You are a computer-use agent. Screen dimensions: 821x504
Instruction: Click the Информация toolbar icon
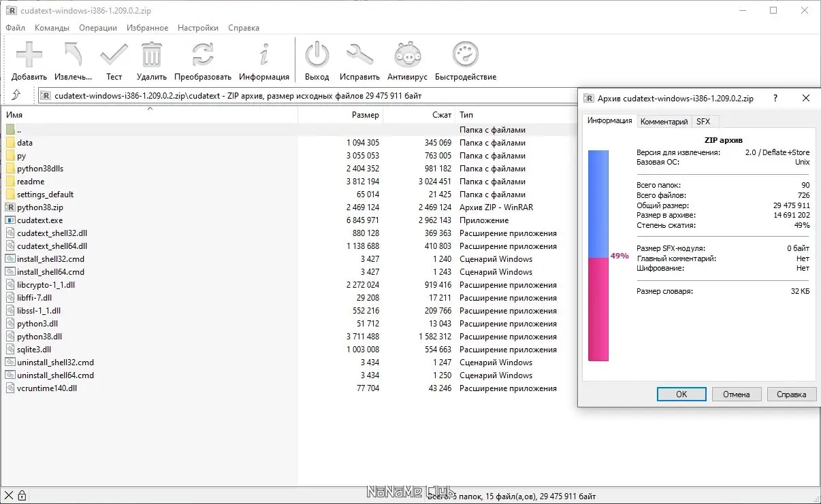click(x=264, y=55)
